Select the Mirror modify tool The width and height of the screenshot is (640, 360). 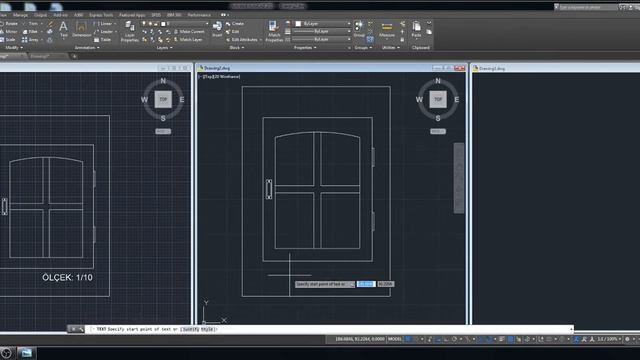pyautogui.click(x=9, y=31)
